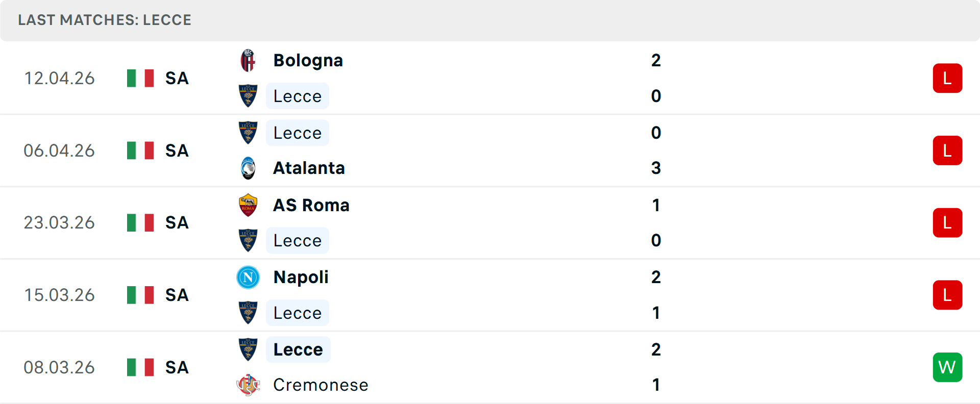The image size is (980, 404).
Task: Open the Cremonese team name link
Action: (x=321, y=385)
